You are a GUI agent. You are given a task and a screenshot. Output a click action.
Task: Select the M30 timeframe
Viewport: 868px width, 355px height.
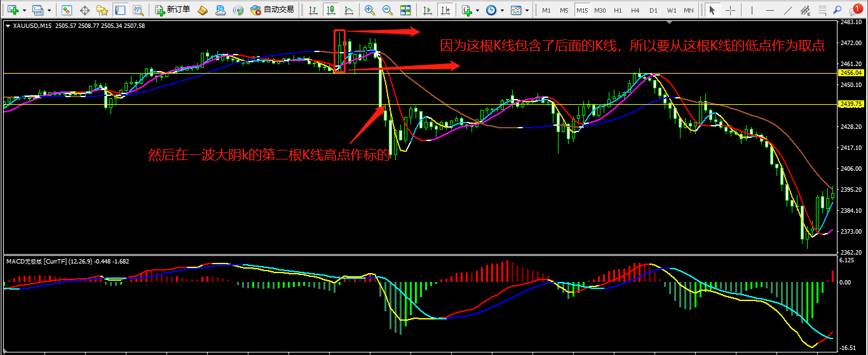[600, 10]
